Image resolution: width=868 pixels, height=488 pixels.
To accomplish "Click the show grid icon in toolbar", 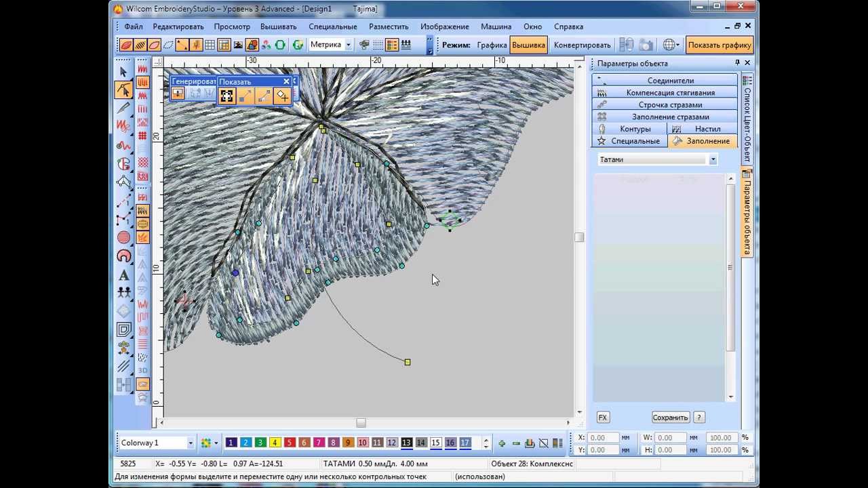I will (x=210, y=45).
